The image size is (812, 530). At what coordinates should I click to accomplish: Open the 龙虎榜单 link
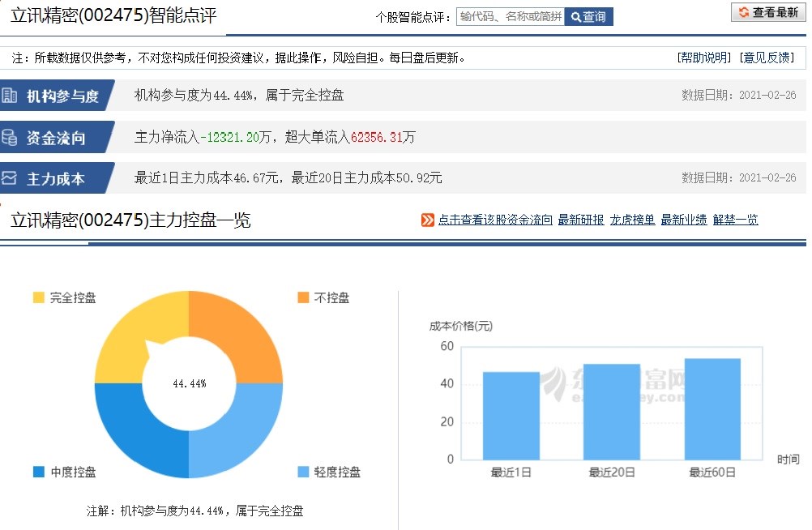tap(632, 220)
